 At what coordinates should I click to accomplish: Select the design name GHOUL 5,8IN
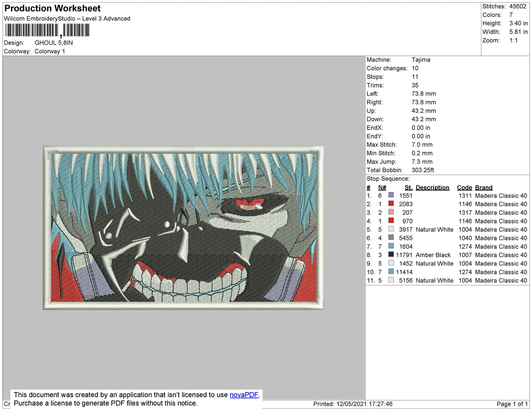[54, 43]
